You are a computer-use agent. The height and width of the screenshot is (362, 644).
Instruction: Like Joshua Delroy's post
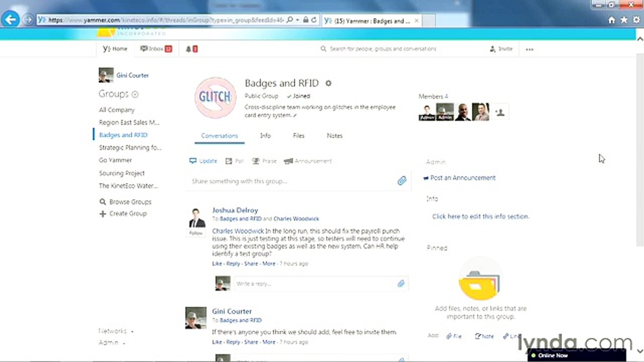(217, 263)
